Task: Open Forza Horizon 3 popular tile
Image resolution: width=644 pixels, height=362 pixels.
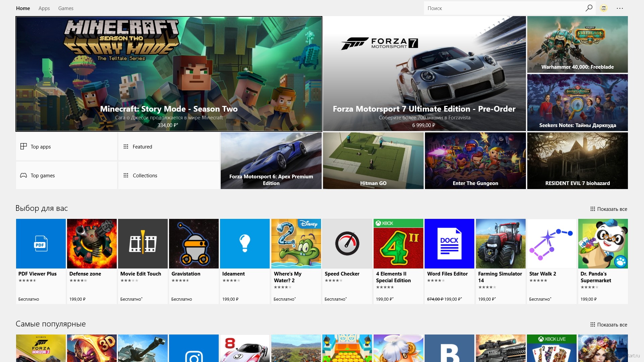Action: (41, 348)
